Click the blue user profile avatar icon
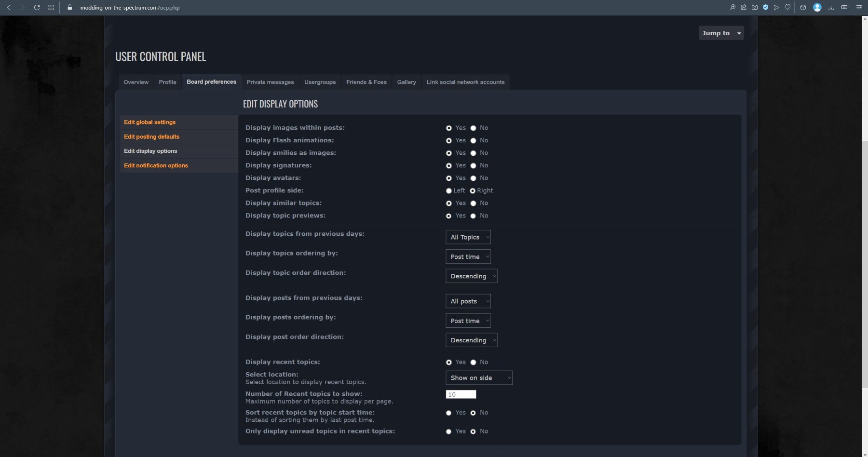The image size is (868, 457). tap(817, 8)
